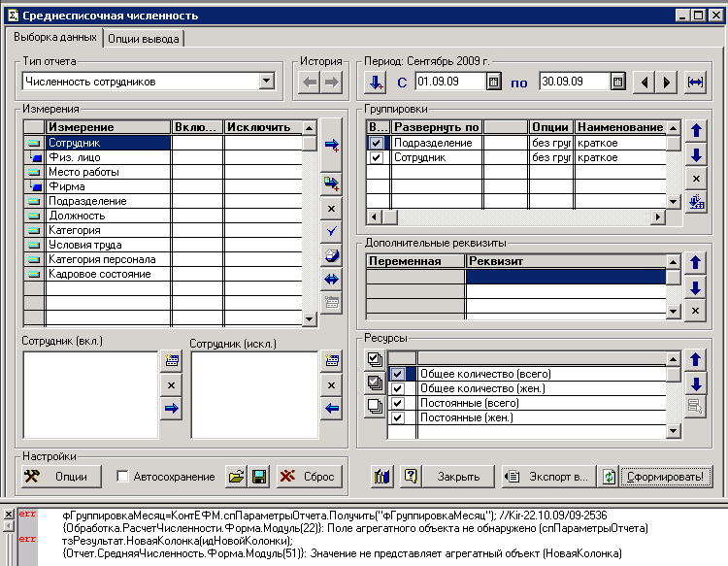Delete additional requisite X button
This screenshot has height=566, width=728.
pyautogui.click(x=695, y=311)
